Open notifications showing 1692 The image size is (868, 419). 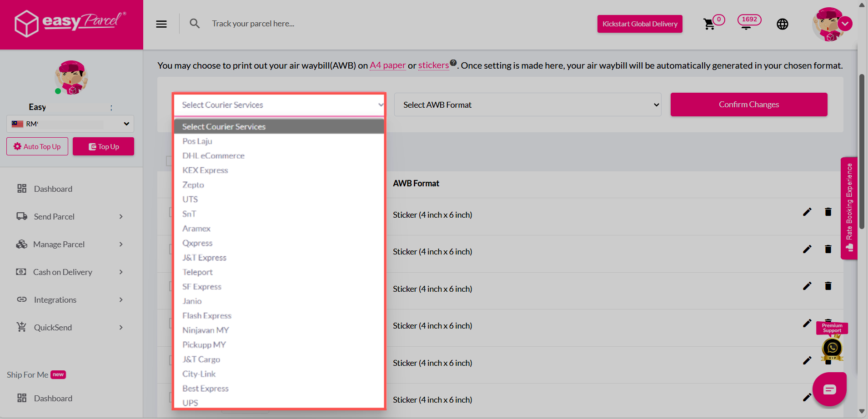pos(749,21)
